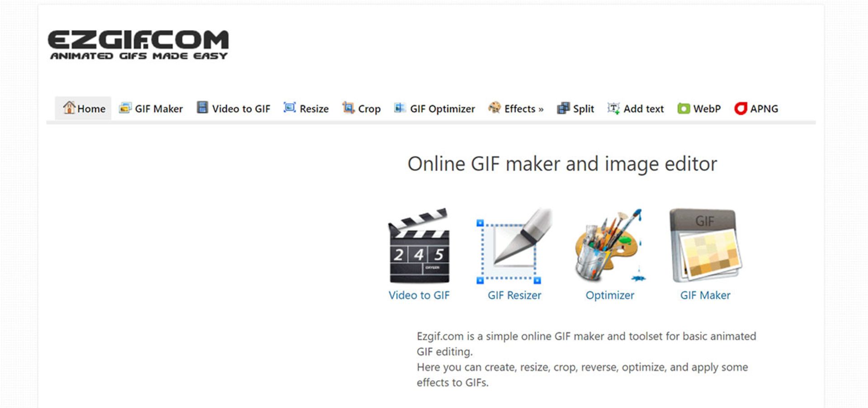Click the clapperboard Video to GIF icon
868x408 pixels.
(x=419, y=247)
